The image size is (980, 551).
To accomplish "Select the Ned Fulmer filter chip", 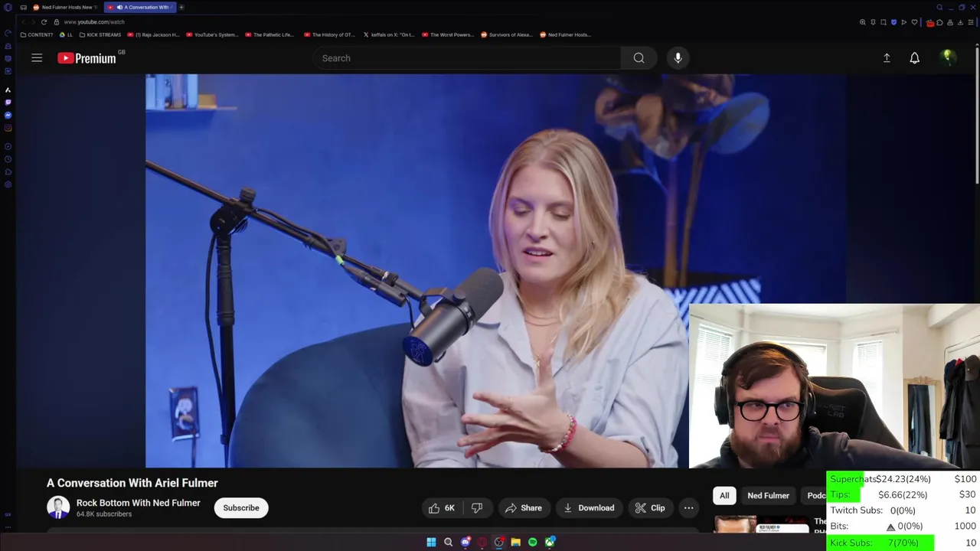I will (768, 496).
